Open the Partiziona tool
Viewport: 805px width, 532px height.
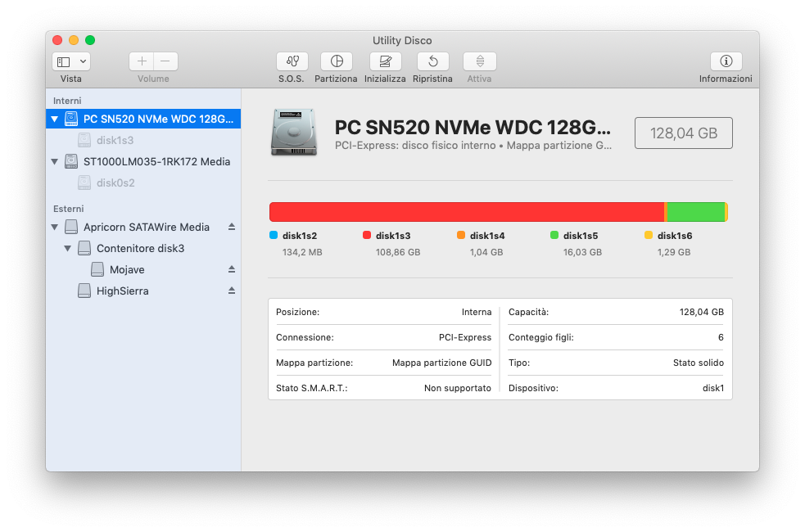click(x=337, y=61)
